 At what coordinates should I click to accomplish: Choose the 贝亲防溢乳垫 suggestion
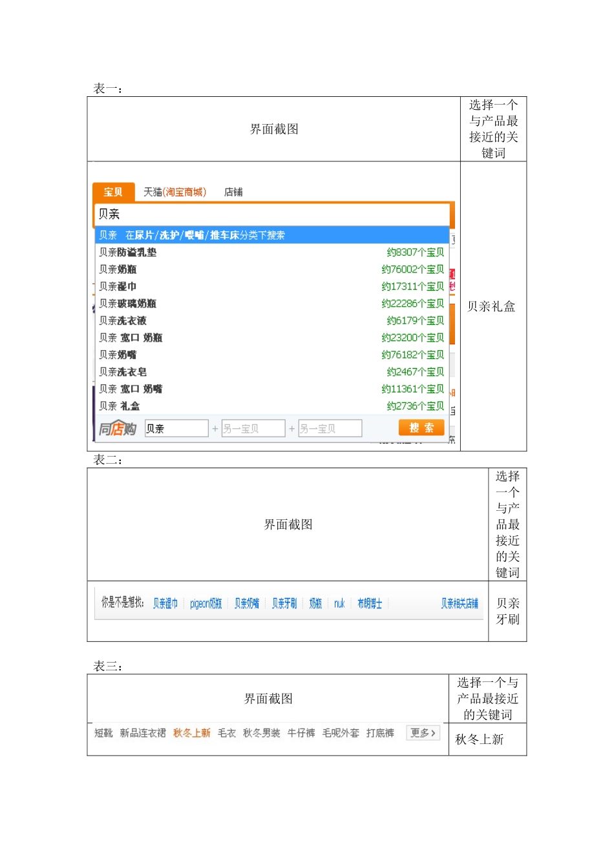click(x=271, y=253)
